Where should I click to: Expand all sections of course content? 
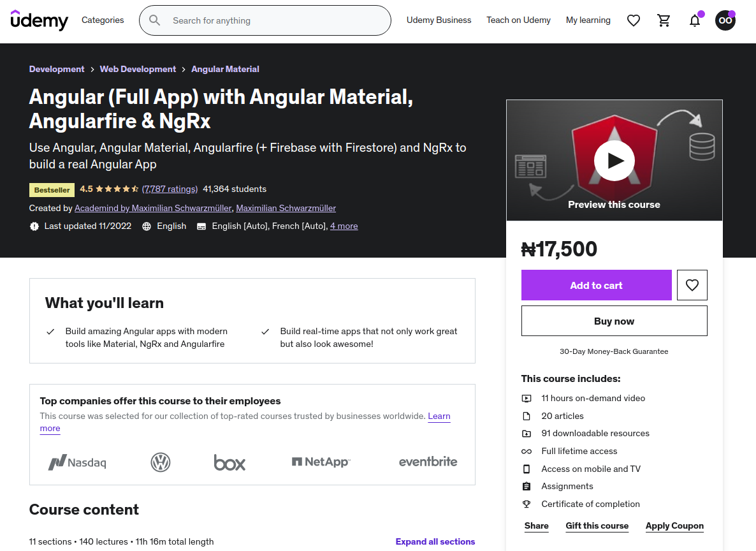(x=435, y=542)
